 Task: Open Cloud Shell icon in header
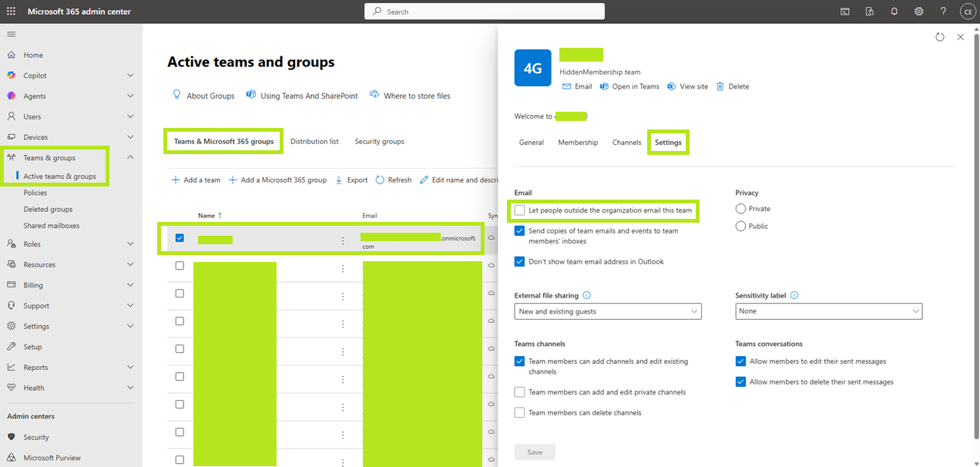pos(845,12)
